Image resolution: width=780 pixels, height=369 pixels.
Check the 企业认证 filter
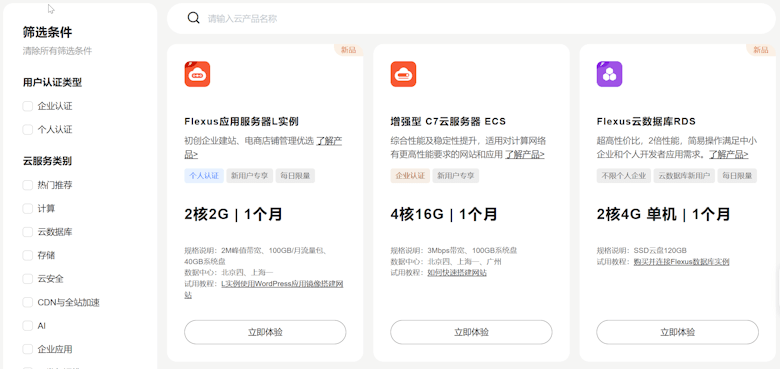pos(27,106)
